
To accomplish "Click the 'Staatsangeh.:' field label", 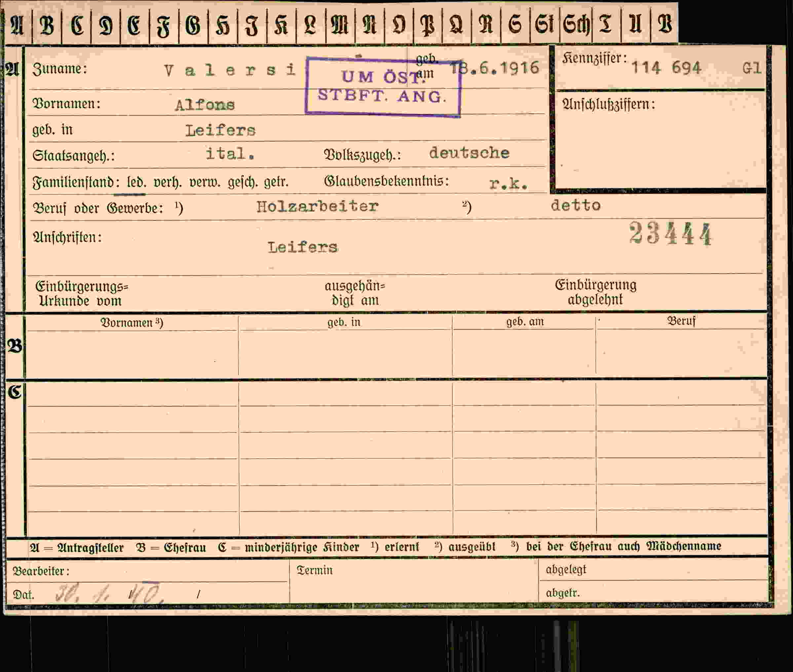I will [74, 156].
